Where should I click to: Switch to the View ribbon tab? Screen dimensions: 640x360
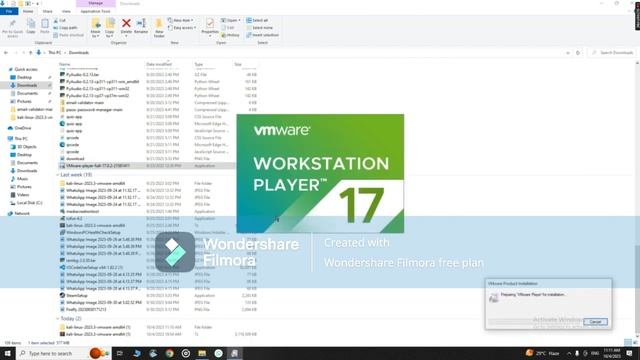pos(66,11)
